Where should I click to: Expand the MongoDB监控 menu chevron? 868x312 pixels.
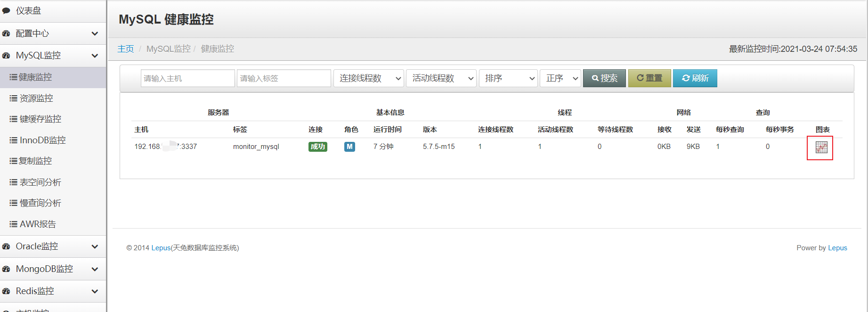coord(95,269)
